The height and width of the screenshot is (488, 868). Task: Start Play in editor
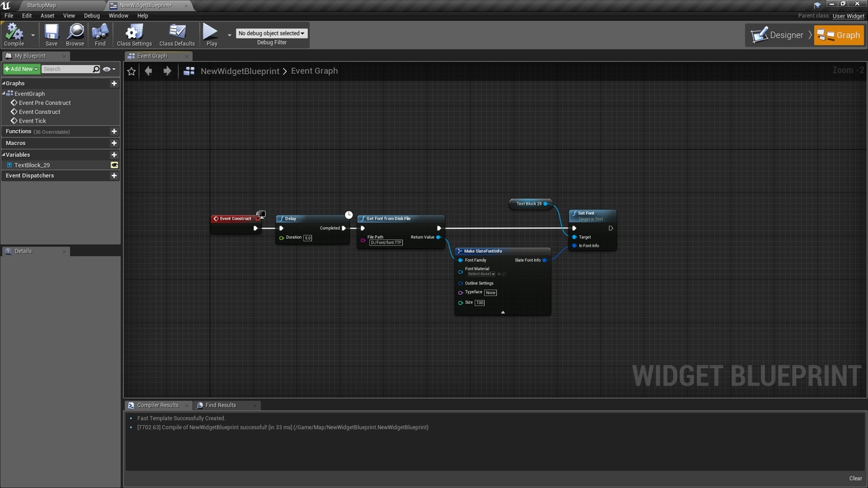211,35
